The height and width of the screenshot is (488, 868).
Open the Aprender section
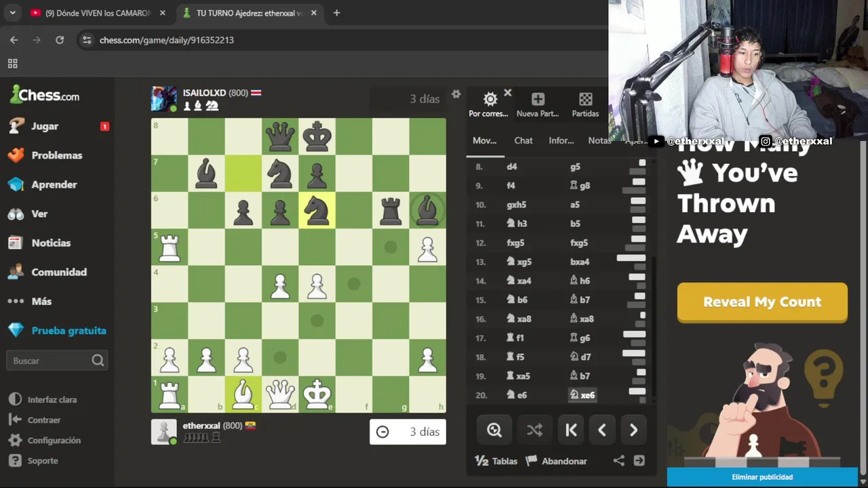tap(54, 184)
